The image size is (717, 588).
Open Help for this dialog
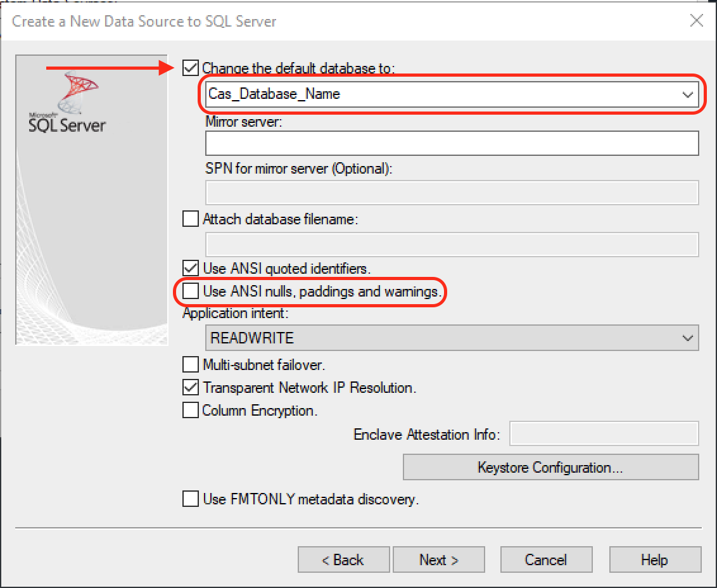654,559
